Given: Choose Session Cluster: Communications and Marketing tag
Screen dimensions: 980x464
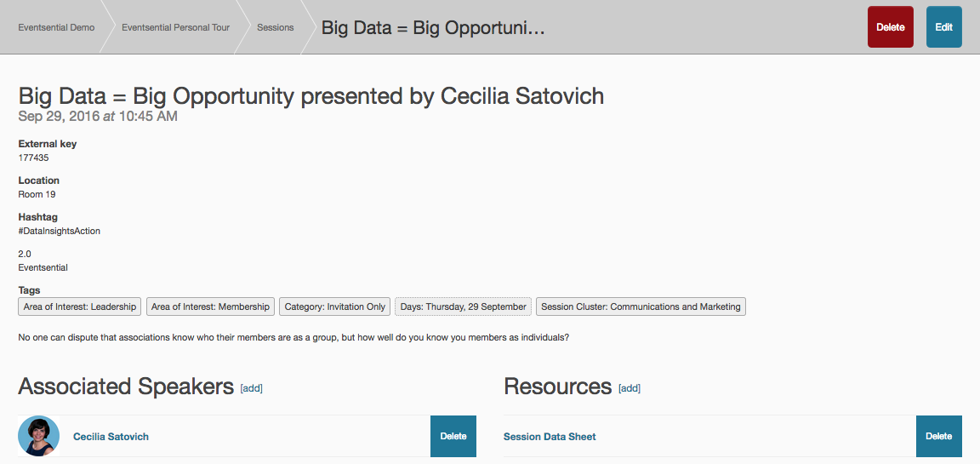Looking at the screenshot, I should click(x=641, y=306).
